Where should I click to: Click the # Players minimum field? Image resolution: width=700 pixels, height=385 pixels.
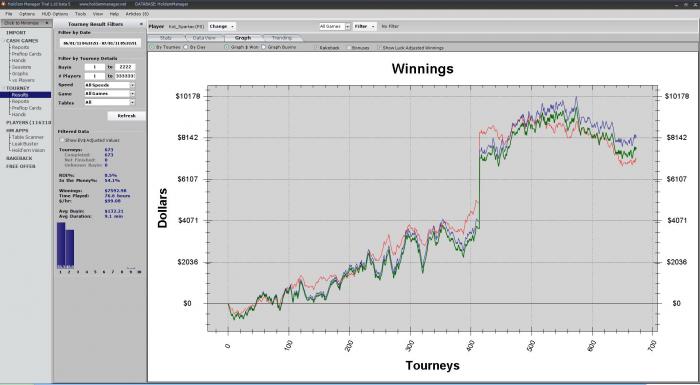coord(95,76)
